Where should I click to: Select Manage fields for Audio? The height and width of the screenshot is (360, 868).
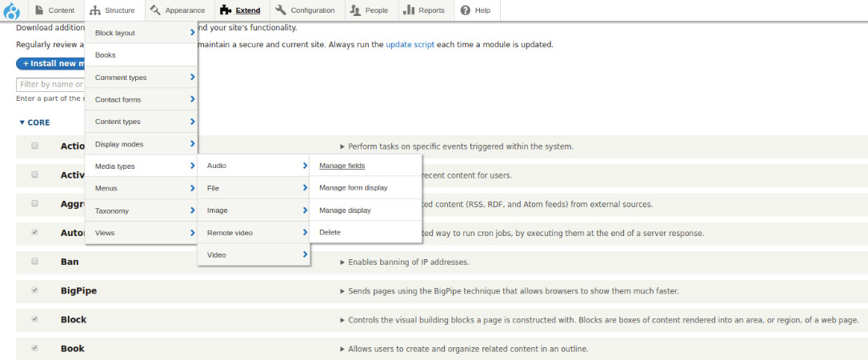366,166
